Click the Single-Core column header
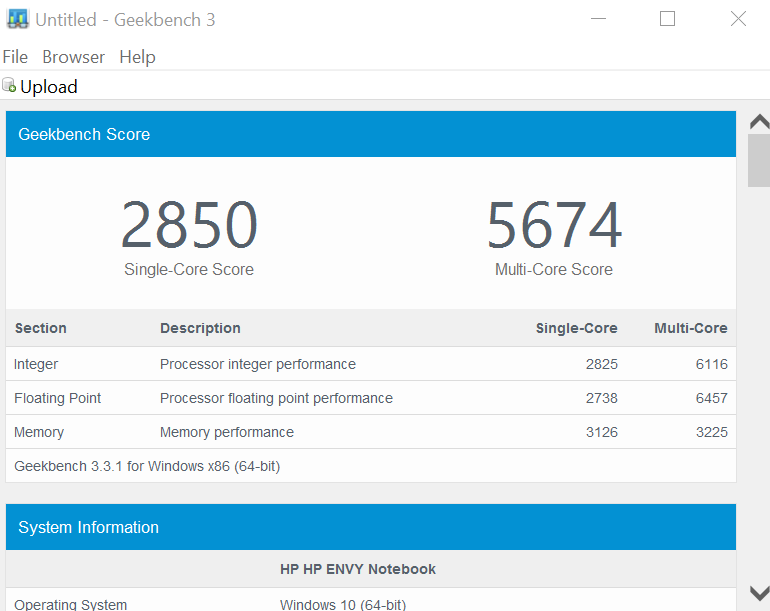Viewport: 770px width, 611px height. (x=577, y=328)
